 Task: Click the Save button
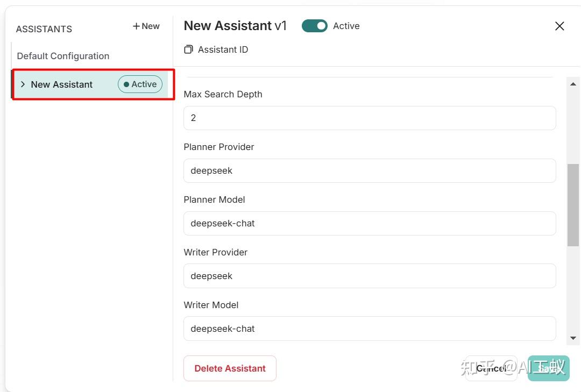(548, 368)
